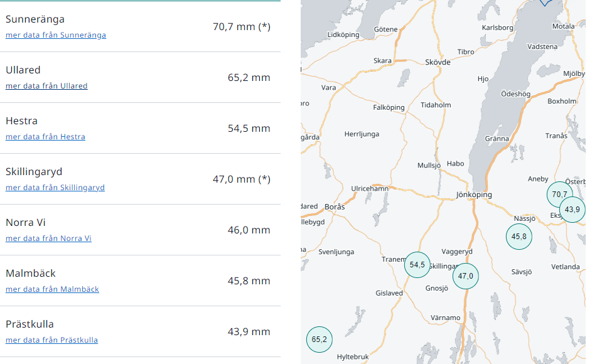Follow mer data från Skillingaryd link

55,188
